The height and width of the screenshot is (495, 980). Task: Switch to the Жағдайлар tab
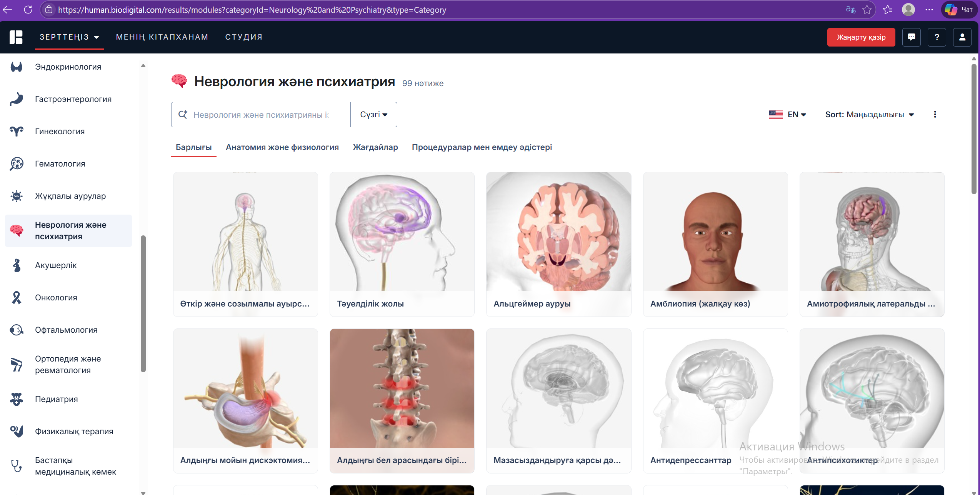point(375,147)
